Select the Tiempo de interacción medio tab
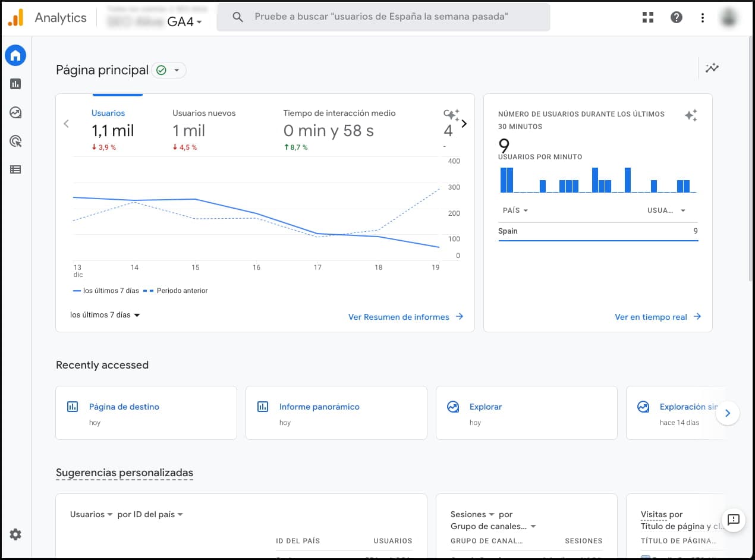This screenshot has height=560, width=755. pos(339,130)
